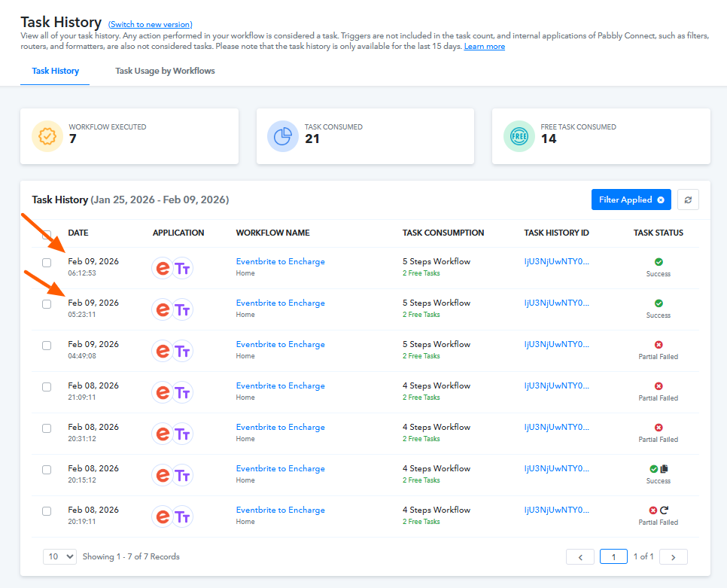The width and height of the screenshot is (727, 588).
Task: Check the box for the Feb 09 06:12:53 task
Action: (47, 263)
